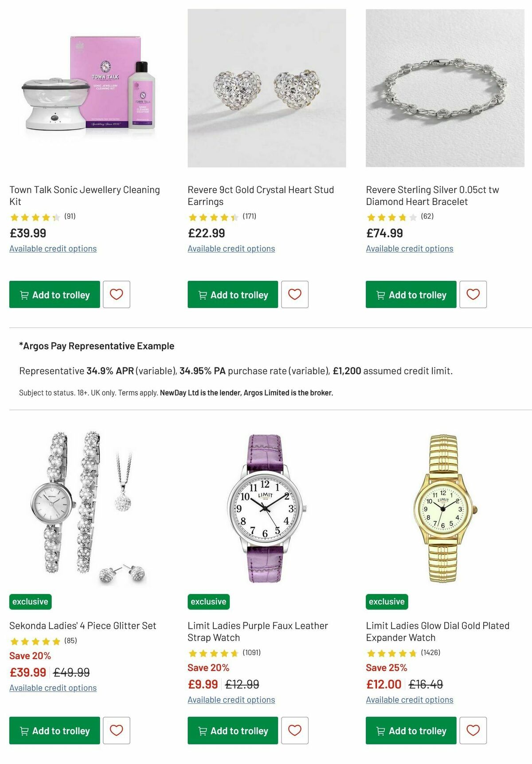Click the trolley icon on Limit Purple Strap Watch button
Viewport: 532px width, 764px height.
click(203, 731)
